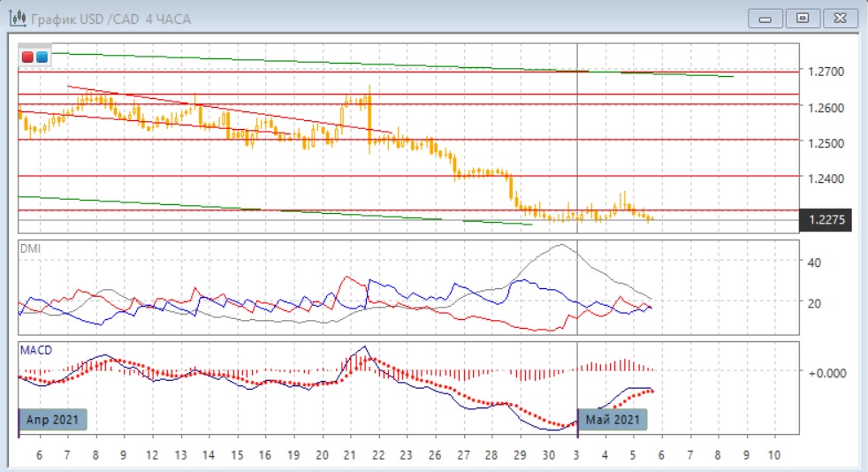Close the USD/CAD chart window

(840, 18)
